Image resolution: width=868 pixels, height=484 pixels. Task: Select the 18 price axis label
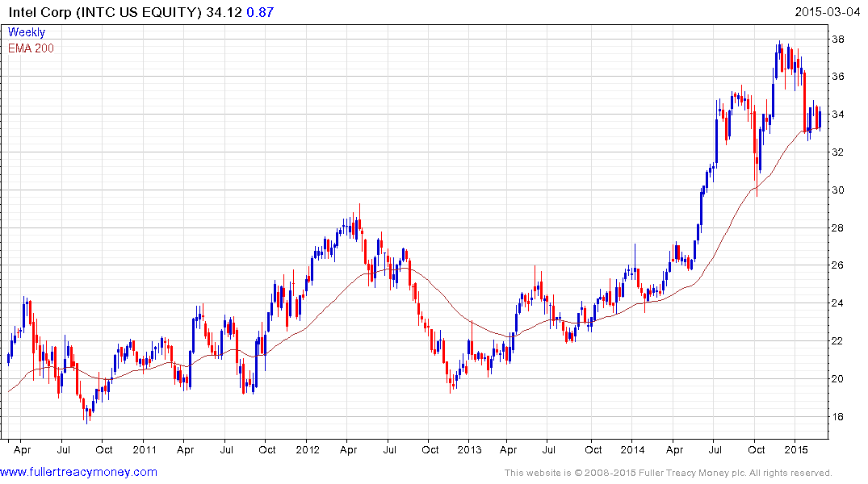tap(837, 416)
